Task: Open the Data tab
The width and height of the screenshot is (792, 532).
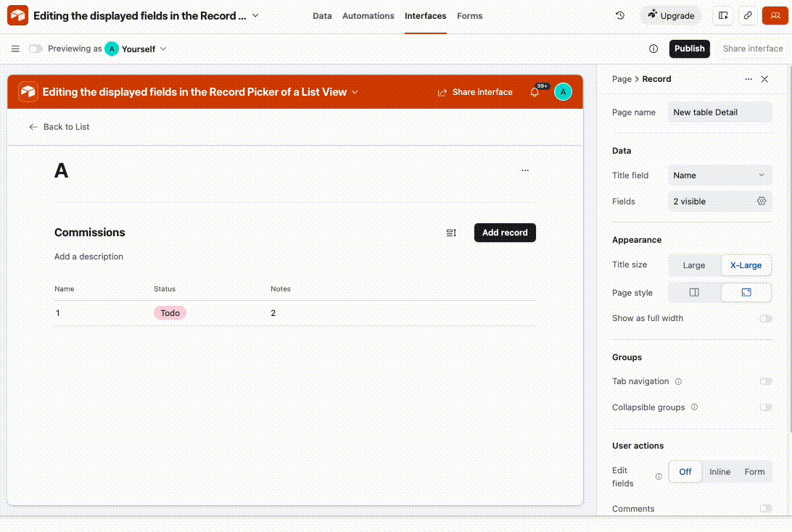Action: click(x=322, y=16)
